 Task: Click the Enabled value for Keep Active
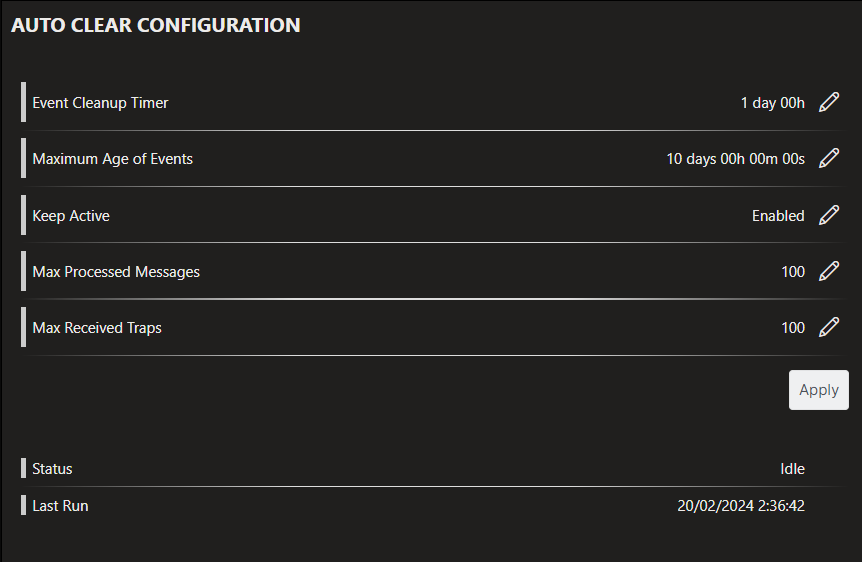point(778,216)
